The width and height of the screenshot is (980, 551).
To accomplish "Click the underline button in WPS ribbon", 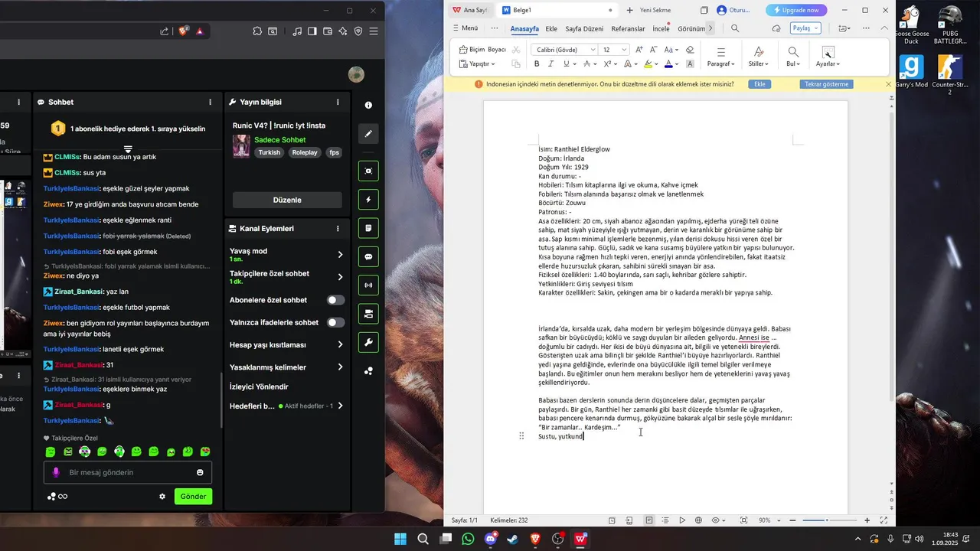I will (x=566, y=64).
